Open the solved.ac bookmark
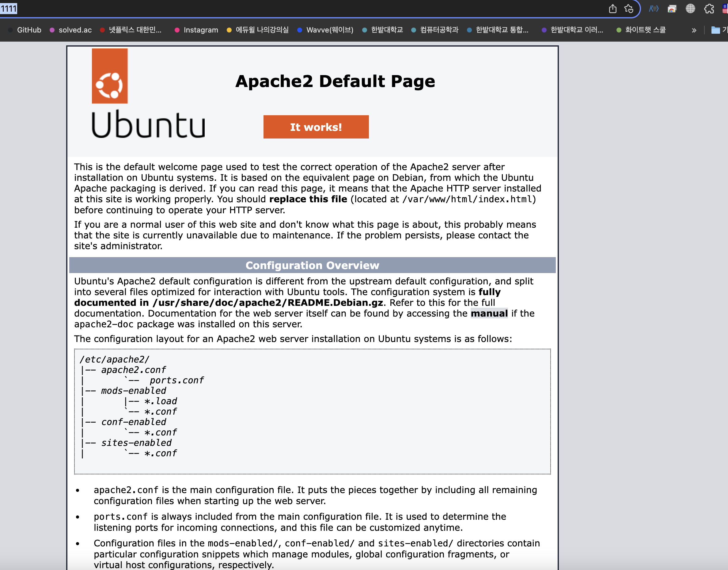Image resolution: width=728 pixels, height=570 pixels. [71, 30]
